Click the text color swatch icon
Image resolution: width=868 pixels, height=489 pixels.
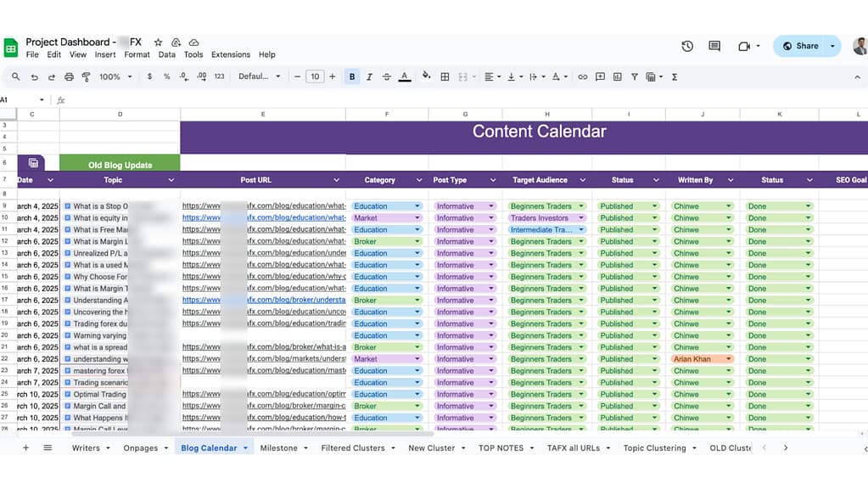(405, 76)
